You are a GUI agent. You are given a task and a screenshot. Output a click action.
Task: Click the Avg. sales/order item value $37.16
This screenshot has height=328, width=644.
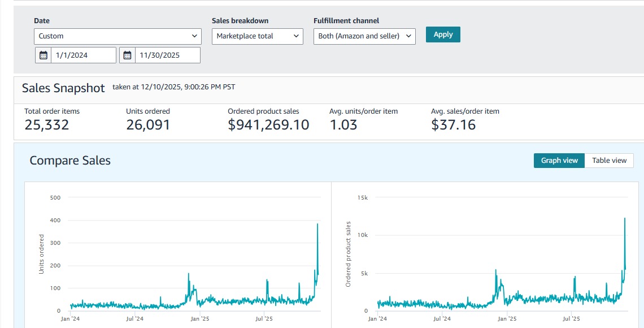(x=453, y=125)
